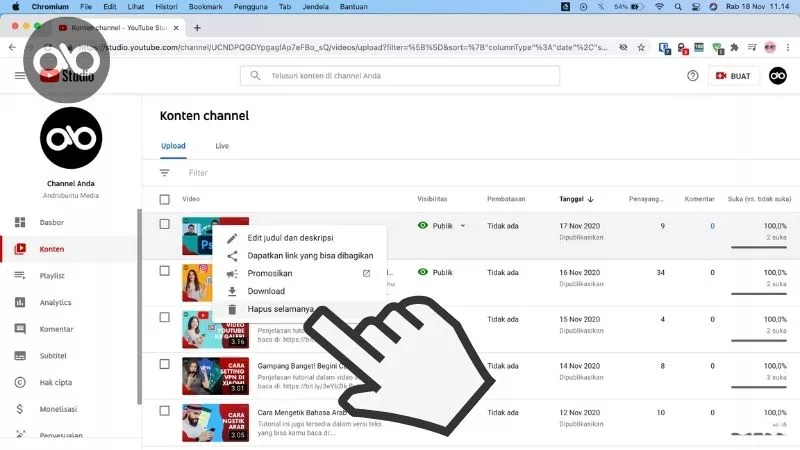Viewport: 800px width, 450px height.
Task: Click the sidebar vertical scrollbar
Action: coord(139,306)
